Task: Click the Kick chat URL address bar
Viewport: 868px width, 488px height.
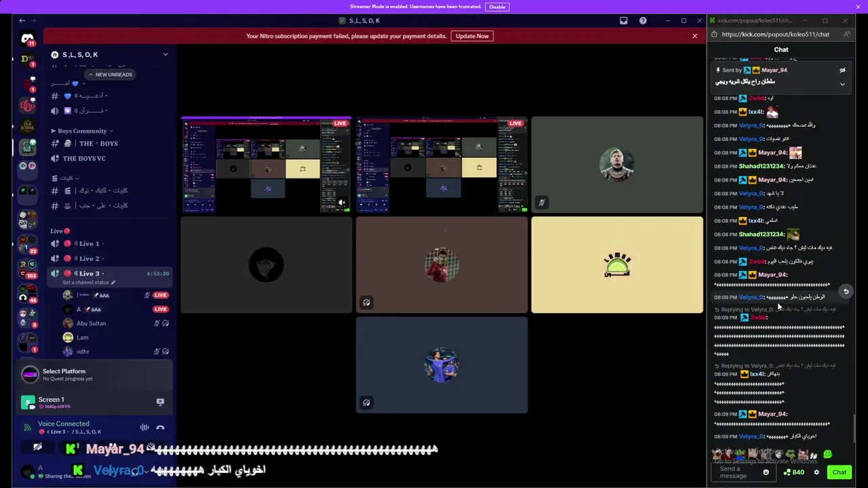Action: coord(776,35)
